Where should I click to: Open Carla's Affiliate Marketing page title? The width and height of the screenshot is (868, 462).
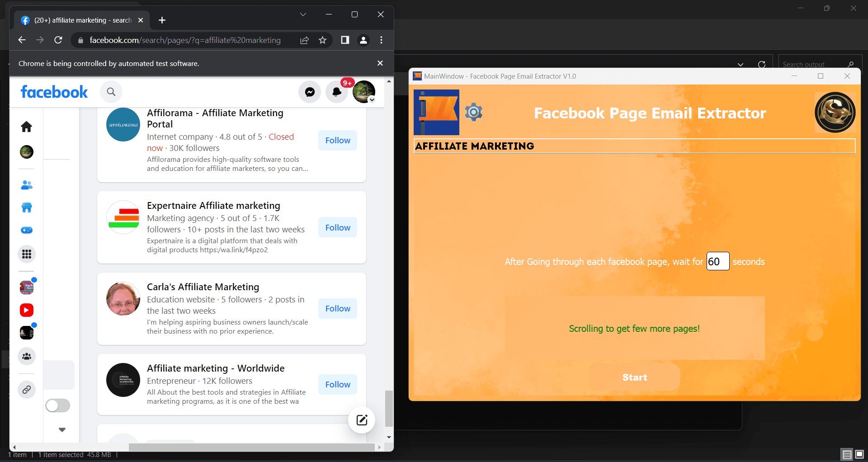(203, 287)
